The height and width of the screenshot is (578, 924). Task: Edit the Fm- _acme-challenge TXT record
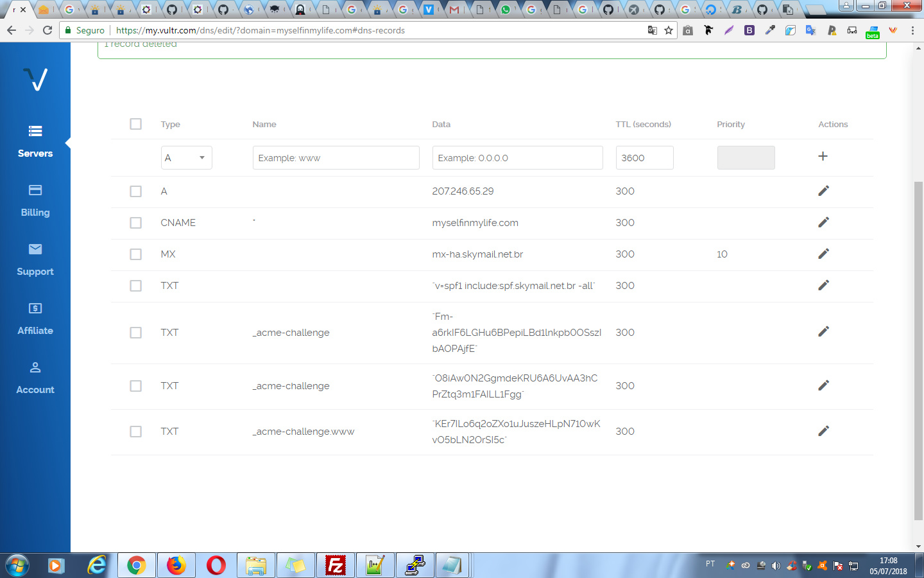coord(823,331)
